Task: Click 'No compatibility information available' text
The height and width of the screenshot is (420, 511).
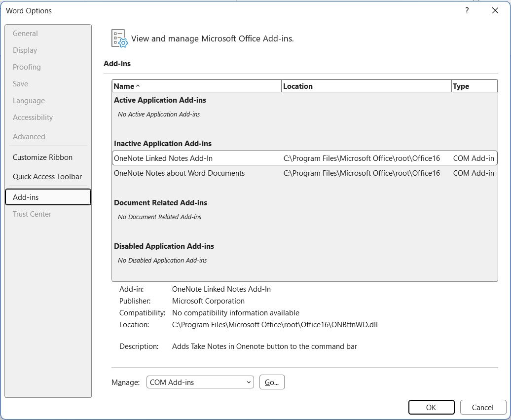Action: click(236, 313)
